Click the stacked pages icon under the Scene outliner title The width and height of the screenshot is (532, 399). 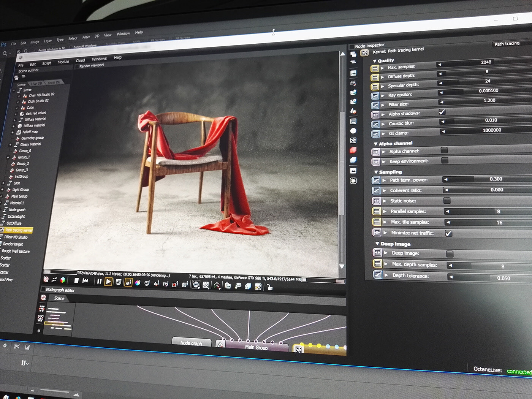click(16, 78)
